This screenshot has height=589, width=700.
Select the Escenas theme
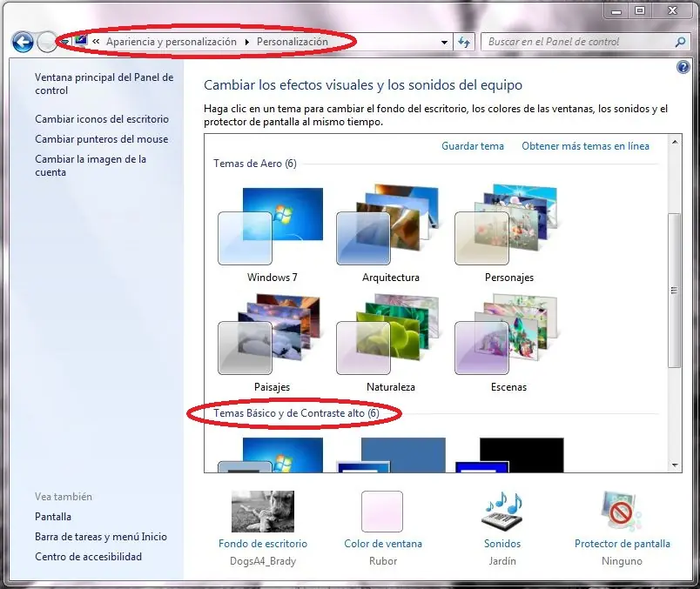pyautogui.click(x=508, y=343)
